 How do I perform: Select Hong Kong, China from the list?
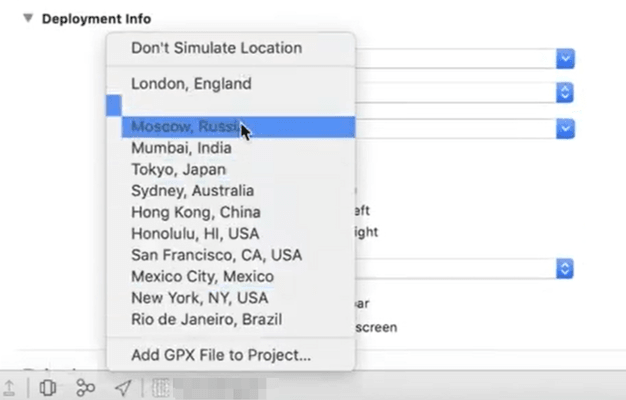pos(231,212)
